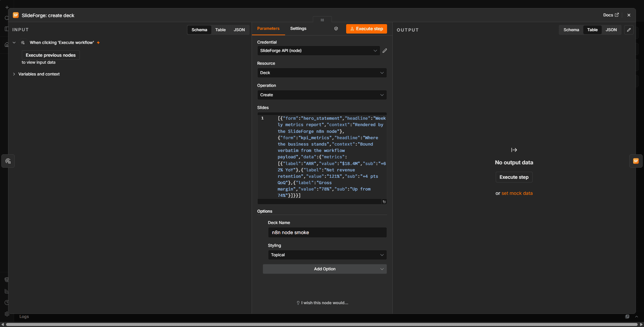Click the 'SlideForge: create deck' title

48,15
